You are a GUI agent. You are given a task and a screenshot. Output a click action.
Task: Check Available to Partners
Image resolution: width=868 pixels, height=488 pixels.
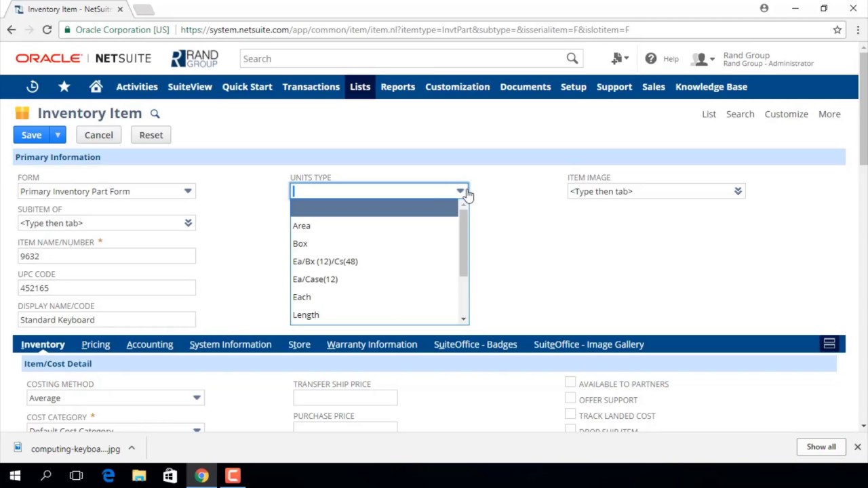coord(570,383)
